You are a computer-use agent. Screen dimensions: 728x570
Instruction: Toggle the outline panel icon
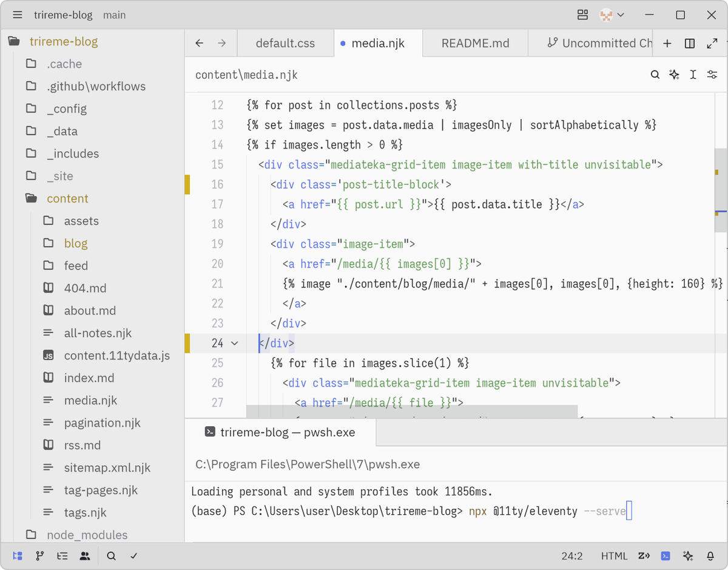click(62, 555)
